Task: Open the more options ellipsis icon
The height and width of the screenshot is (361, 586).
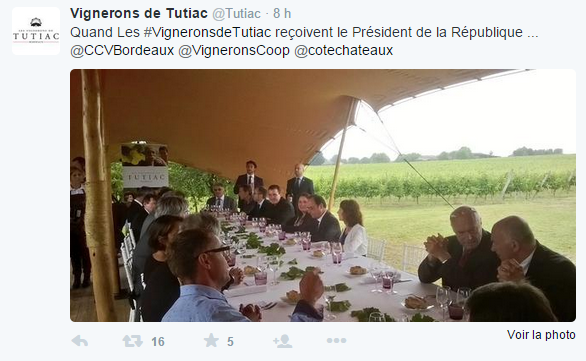Action: tap(336, 340)
